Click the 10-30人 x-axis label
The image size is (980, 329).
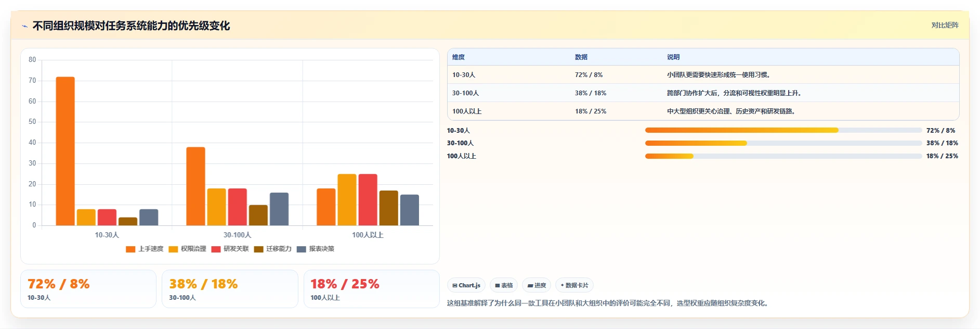click(107, 235)
